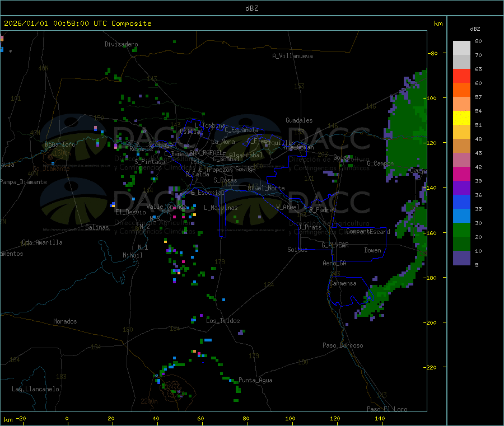Click the Cda_Amarilla map label
Screen dimensions: 504x426
pyautogui.click(x=42, y=242)
